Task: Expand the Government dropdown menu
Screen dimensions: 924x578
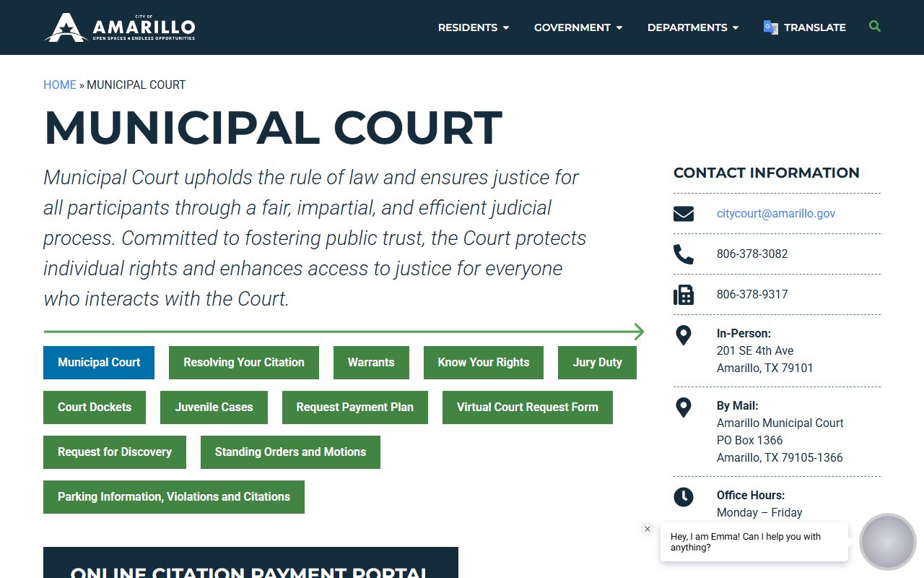Action: tap(577, 27)
